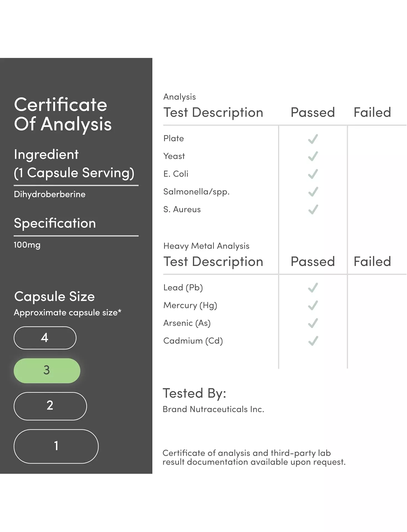Click the Cadmium (Cd) passed checkmark

[x=313, y=341]
